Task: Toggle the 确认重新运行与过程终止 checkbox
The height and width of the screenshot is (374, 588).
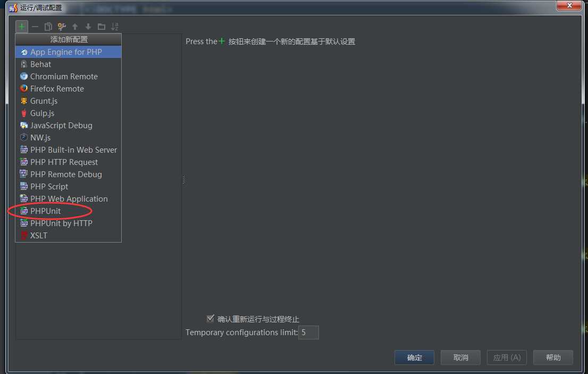Action: pyautogui.click(x=211, y=319)
